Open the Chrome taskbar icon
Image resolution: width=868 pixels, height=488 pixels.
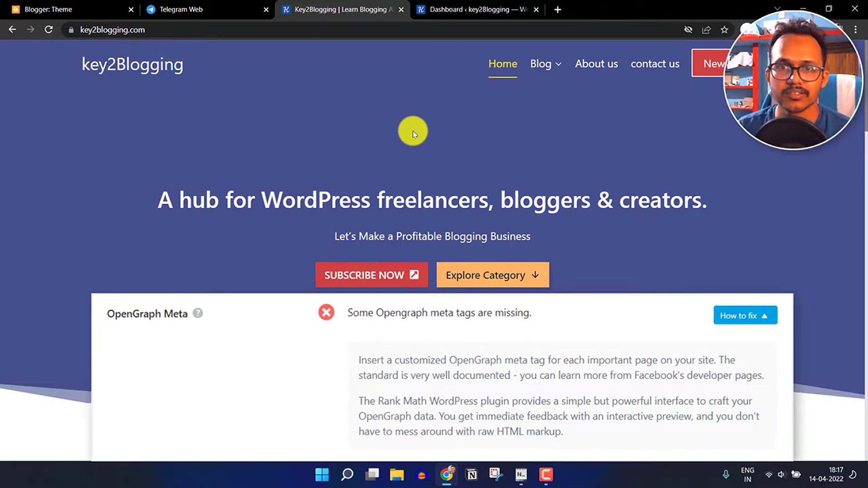click(x=447, y=474)
